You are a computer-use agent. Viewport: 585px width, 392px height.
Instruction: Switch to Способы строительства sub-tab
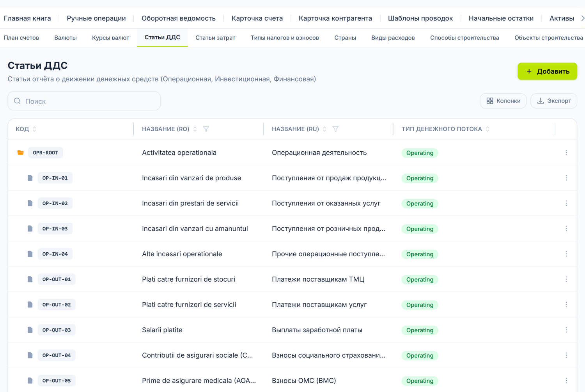tap(464, 38)
